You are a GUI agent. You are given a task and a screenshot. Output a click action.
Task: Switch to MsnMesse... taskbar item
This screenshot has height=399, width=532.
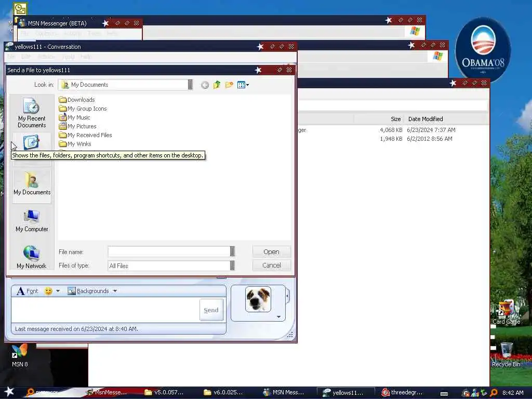(107, 392)
